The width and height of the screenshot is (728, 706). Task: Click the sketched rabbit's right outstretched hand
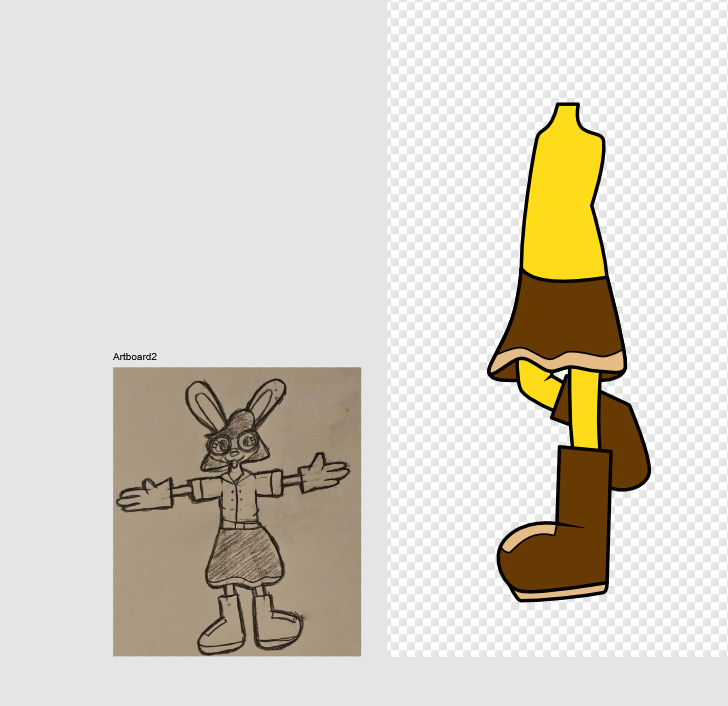tap(325, 470)
